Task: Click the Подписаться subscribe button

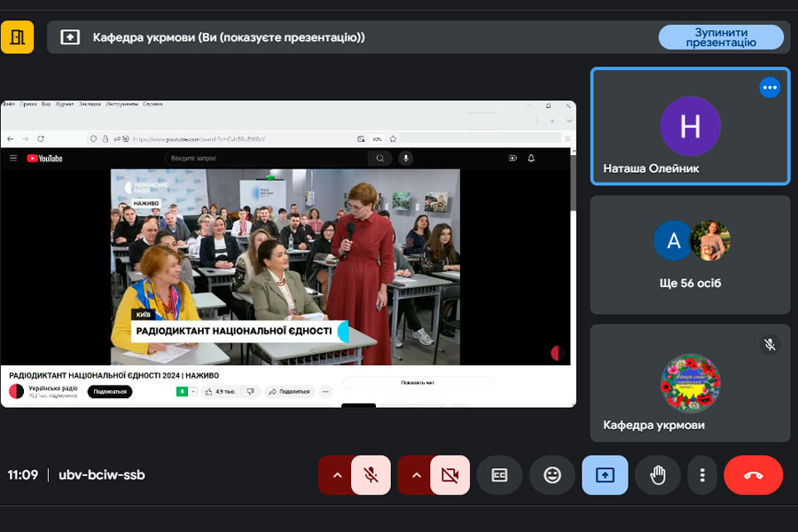Action: coord(109,392)
